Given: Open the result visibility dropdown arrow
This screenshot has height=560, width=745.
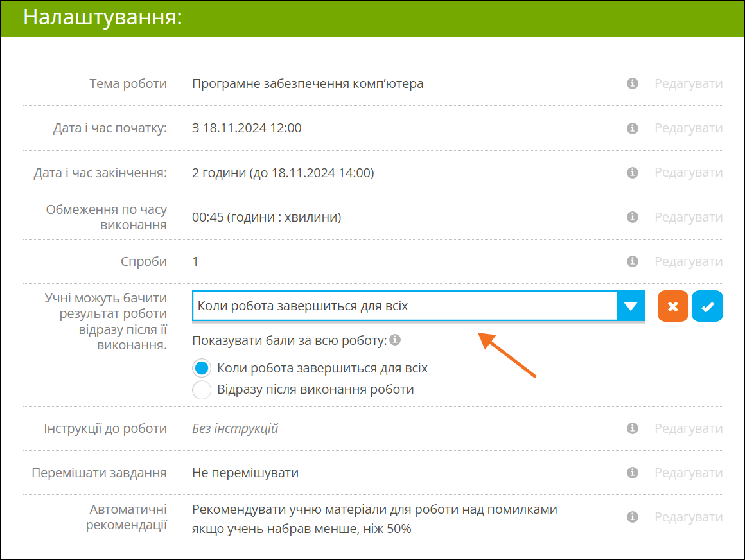Looking at the screenshot, I should click(630, 306).
